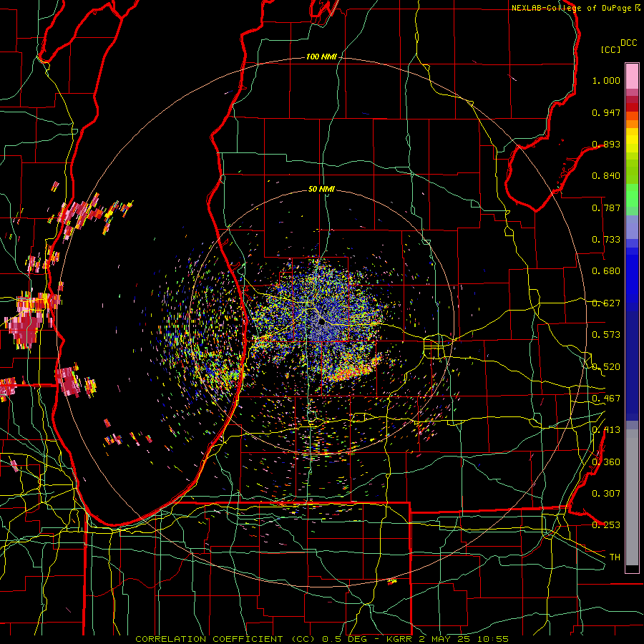
Task: Click the CORRELATION COEFFICIENT caption at bottom
Action: (323, 639)
